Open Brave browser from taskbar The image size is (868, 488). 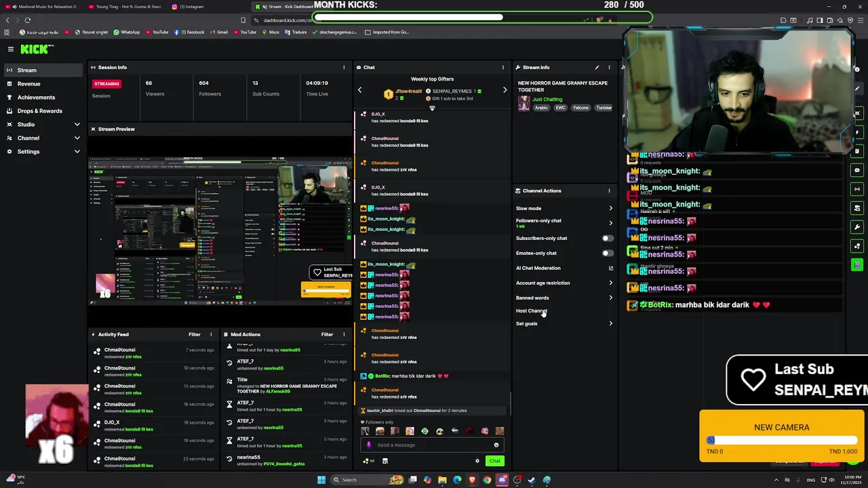[472, 480]
